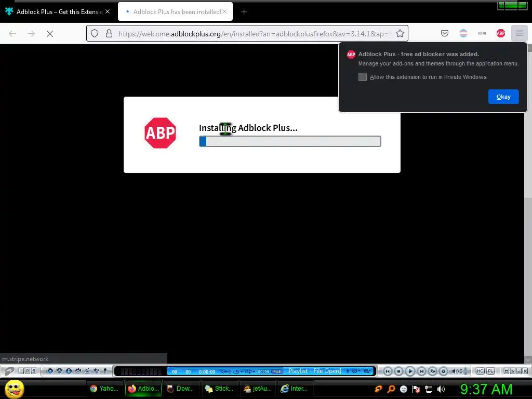Bookmark this page with the star icon
The height and width of the screenshot is (399, 532).
pos(400,33)
